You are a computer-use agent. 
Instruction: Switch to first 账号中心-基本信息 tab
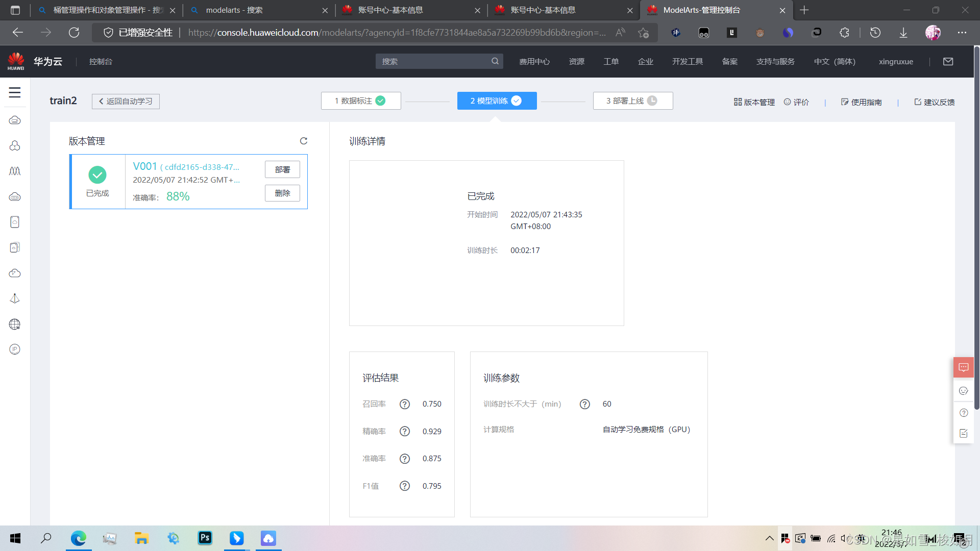coord(411,10)
